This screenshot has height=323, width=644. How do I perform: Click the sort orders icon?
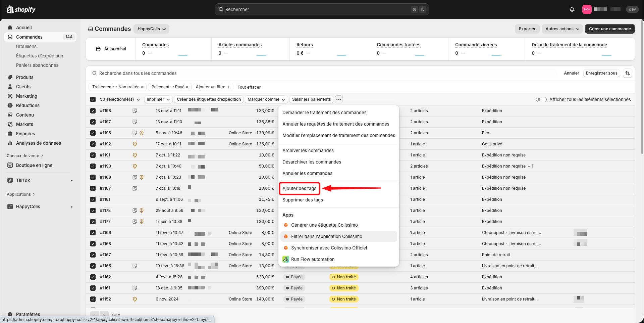(627, 73)
